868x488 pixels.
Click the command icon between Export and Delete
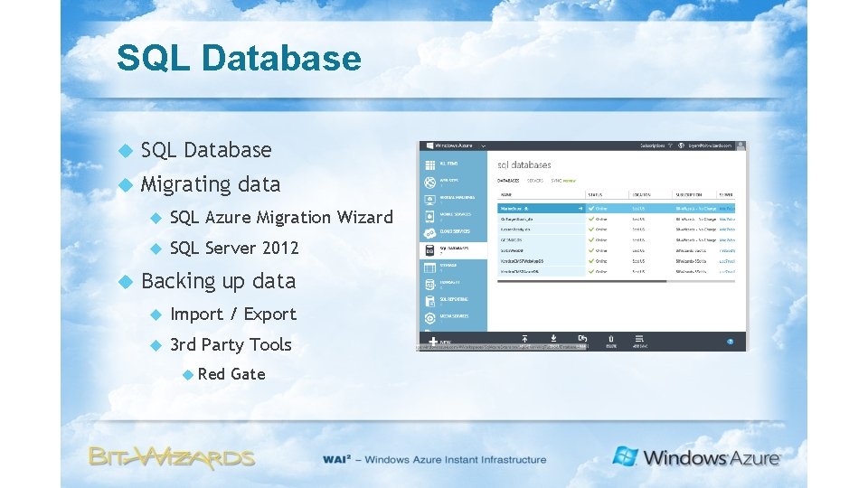(x=581, y=339)
